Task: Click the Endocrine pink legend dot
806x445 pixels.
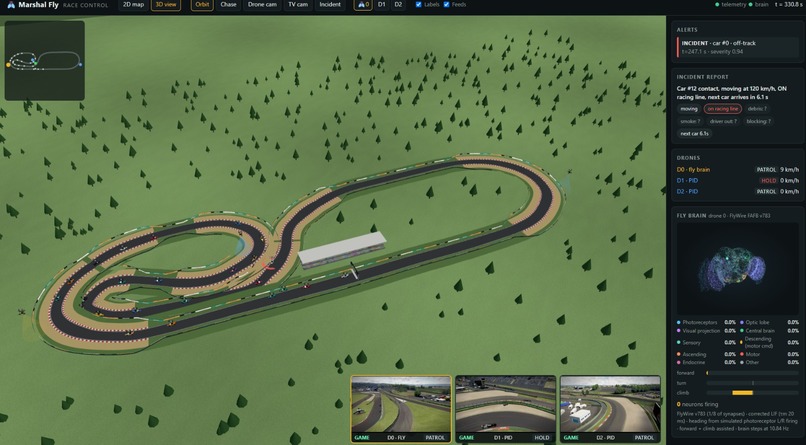Action: pos(679,362)
